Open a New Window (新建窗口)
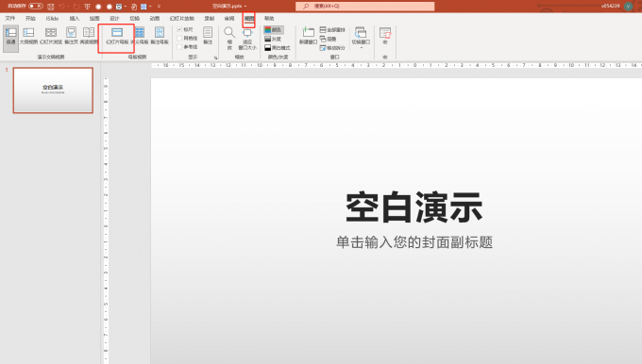The image size is (642, 364). click(x=309, y=36)
